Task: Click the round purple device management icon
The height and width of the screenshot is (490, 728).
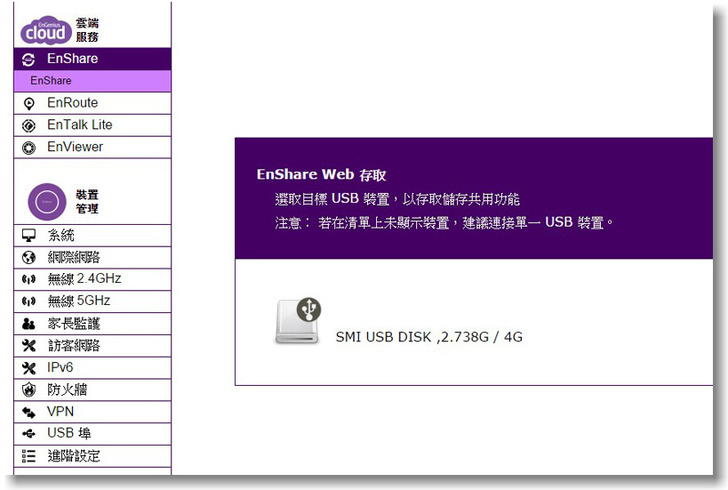Action: pos(47,202)
